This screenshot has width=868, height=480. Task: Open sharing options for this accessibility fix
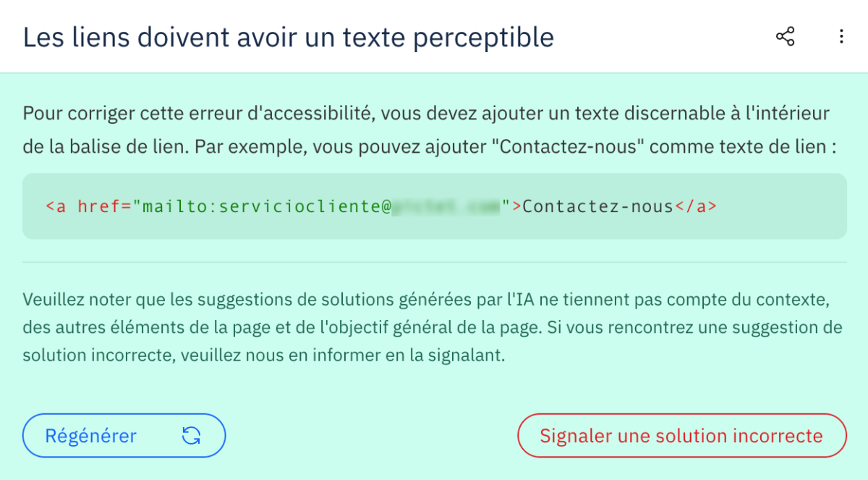[785, 37]
